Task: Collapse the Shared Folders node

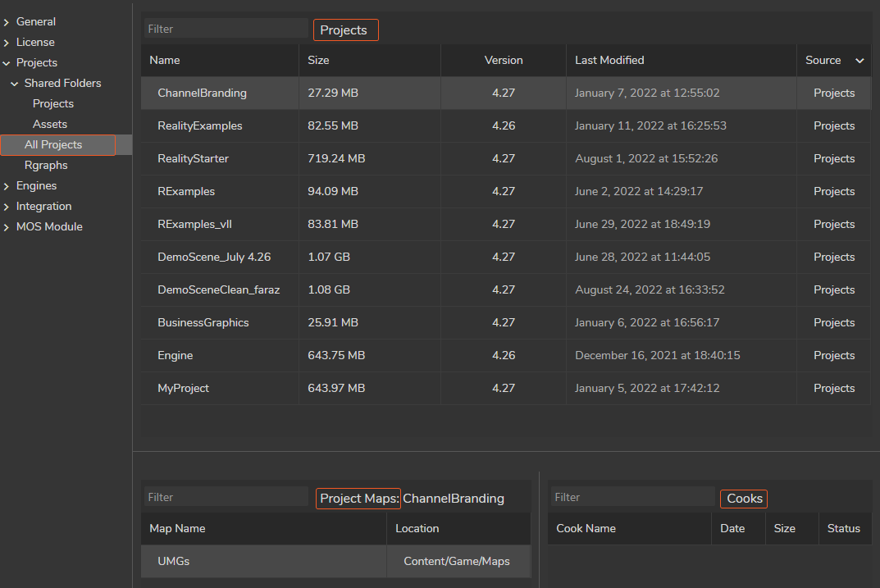Action: (x=15, y=84)
